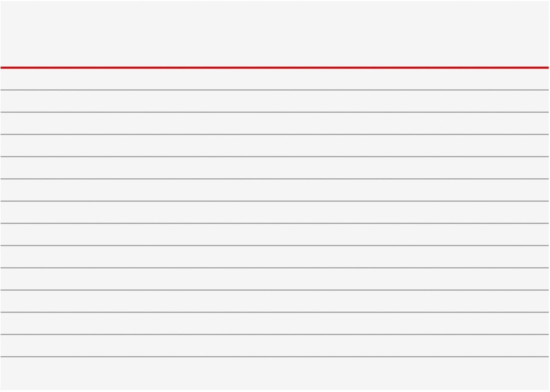
Task: Select the third ruled row below the red line
Action: pos(275,123)
